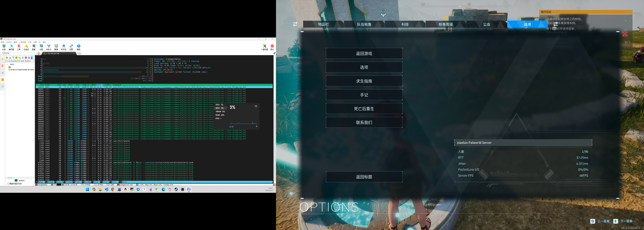Add a new terminal tab with plus button
This screenshot has height=230, width=644.
[79, 53]
